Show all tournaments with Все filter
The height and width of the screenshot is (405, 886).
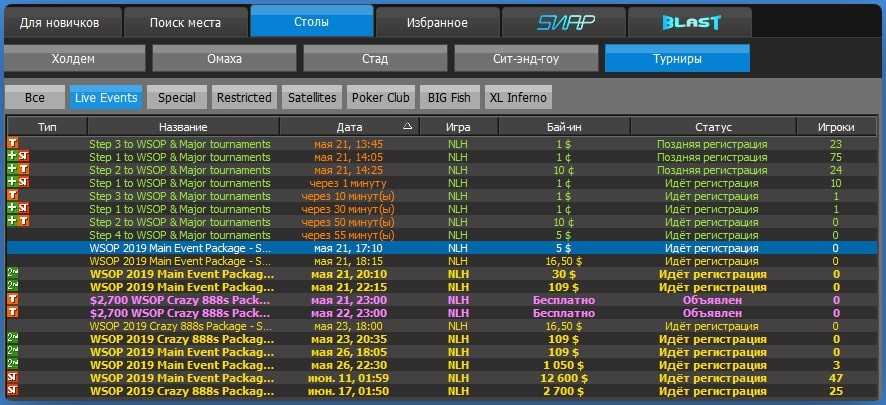(34, 97)
